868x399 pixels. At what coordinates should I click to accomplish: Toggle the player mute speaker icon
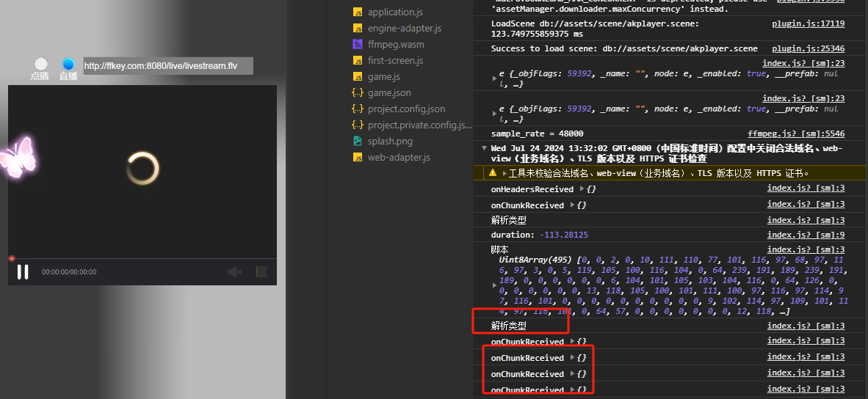click(x=235, y=271)
